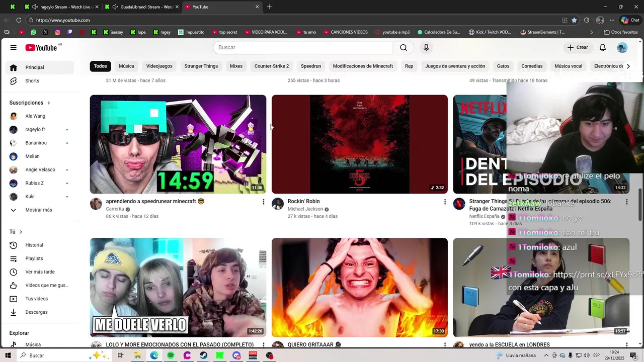Image resolution: width=644 pixels, height=362 pixels.
Task: Select the Música filter chip
Action: [x=126, y=66]
